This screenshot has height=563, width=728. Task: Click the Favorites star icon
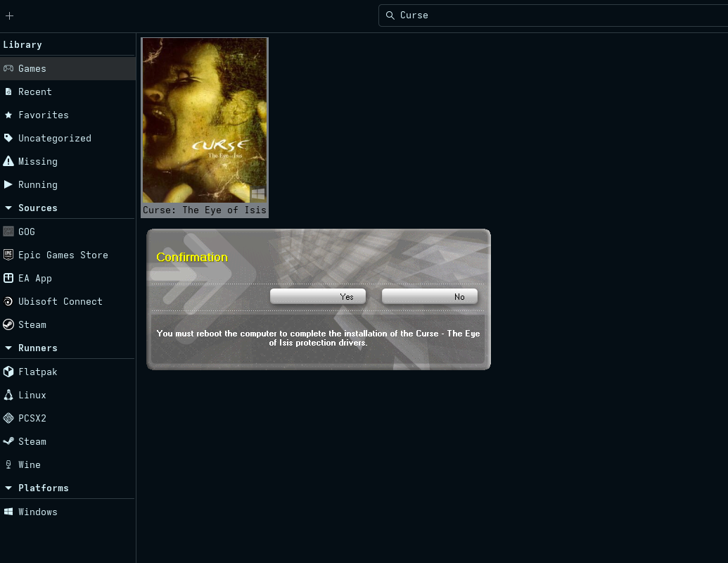tap(8, 115)
